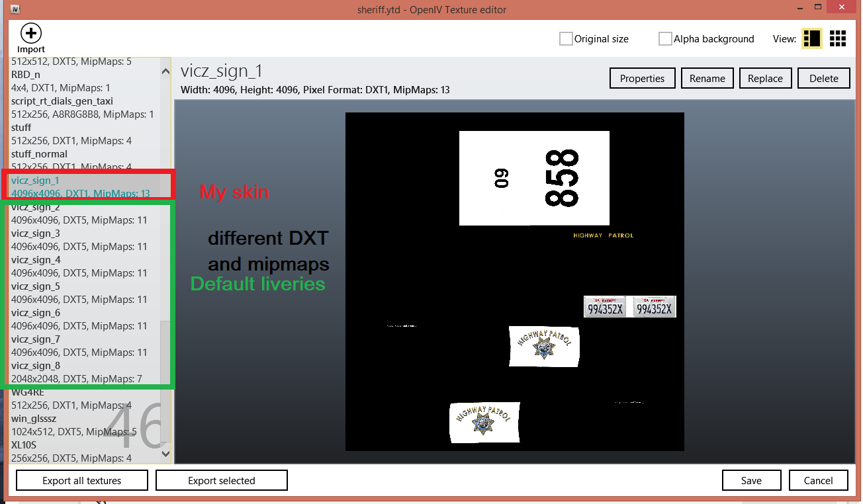Select the vicz_sign_2 texture

coord(83,214)
